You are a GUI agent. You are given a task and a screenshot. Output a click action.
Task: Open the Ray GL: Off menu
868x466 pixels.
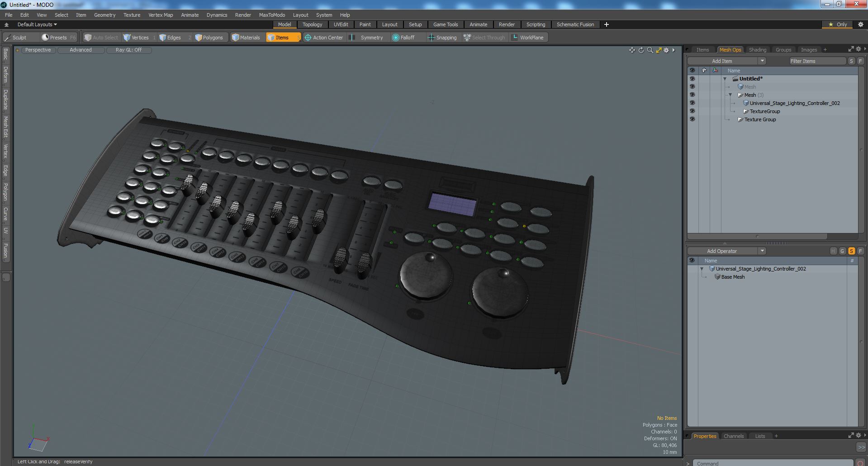pos(128,50)
